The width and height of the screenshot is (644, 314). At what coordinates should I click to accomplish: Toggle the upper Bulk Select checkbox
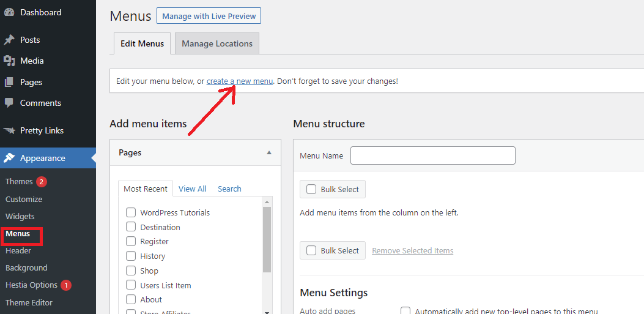pos(311,189)
